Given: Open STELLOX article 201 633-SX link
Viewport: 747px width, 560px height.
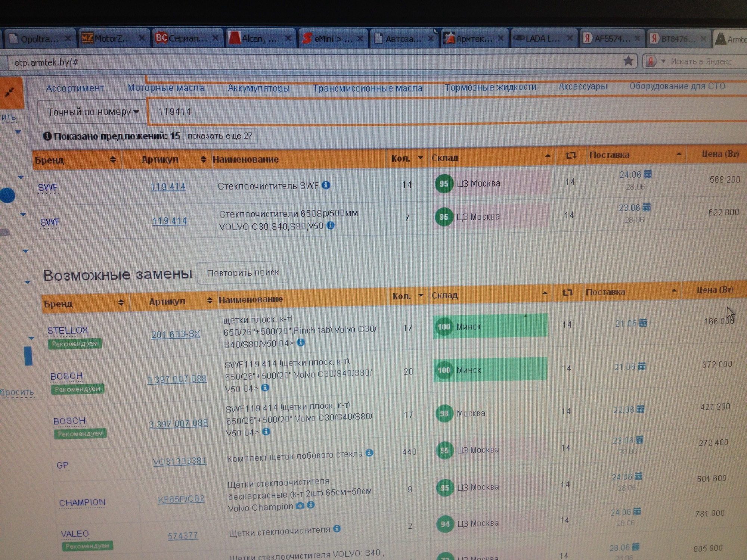Looking at the screenshot, I should coord(176,334).
